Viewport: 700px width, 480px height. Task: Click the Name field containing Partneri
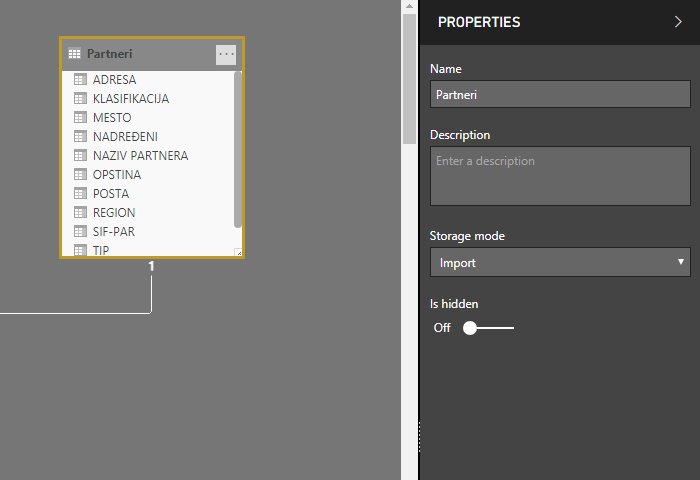tap(560, 95)
